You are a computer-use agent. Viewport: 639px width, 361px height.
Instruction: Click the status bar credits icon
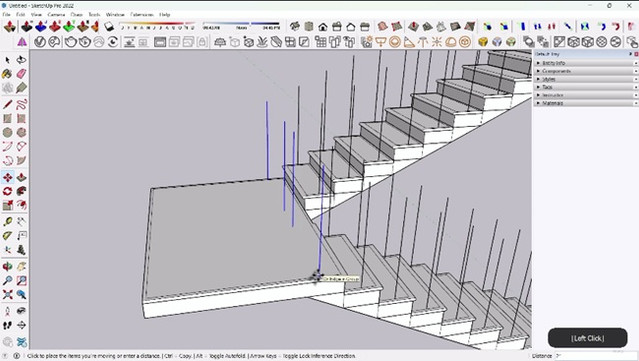pyautogui.click(x=17, y=356)
